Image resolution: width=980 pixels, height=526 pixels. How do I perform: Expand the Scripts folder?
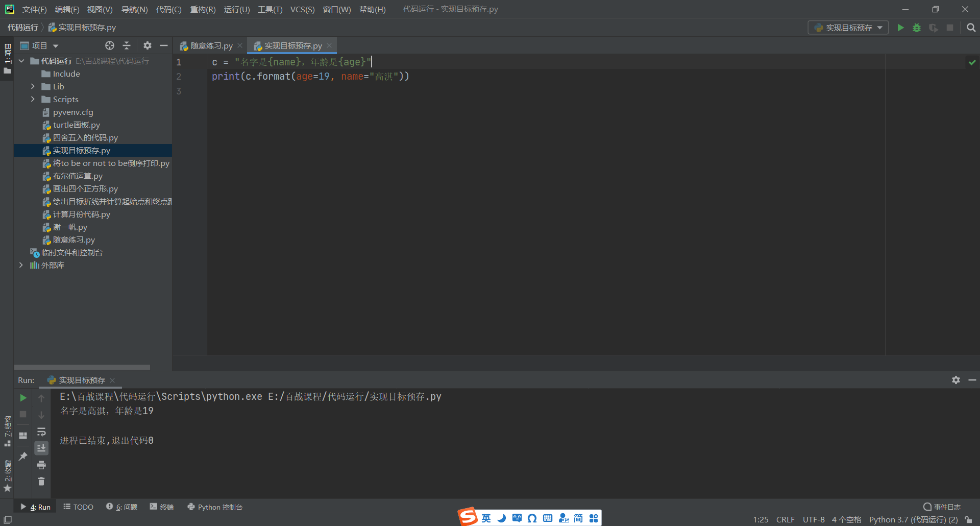(33, 99)
